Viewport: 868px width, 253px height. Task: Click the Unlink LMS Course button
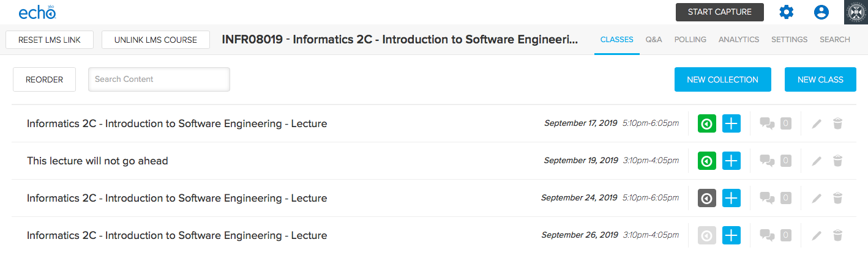tap(155, 40)
